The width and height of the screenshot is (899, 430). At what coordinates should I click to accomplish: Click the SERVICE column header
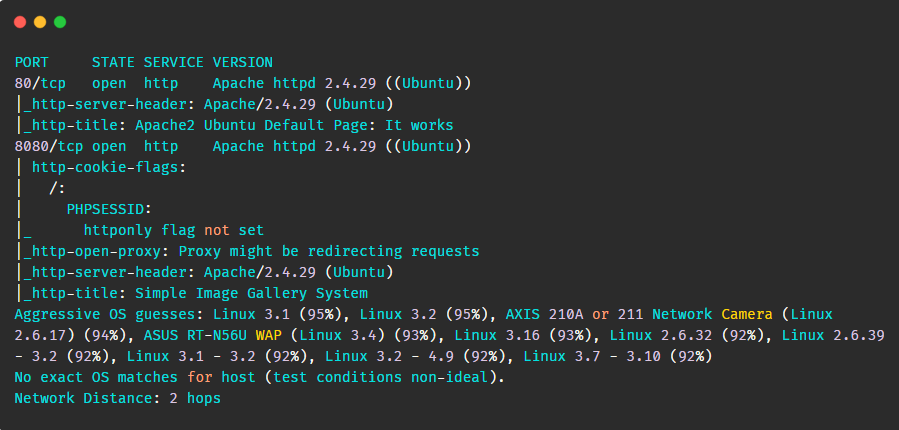click(x=174, y=62)
